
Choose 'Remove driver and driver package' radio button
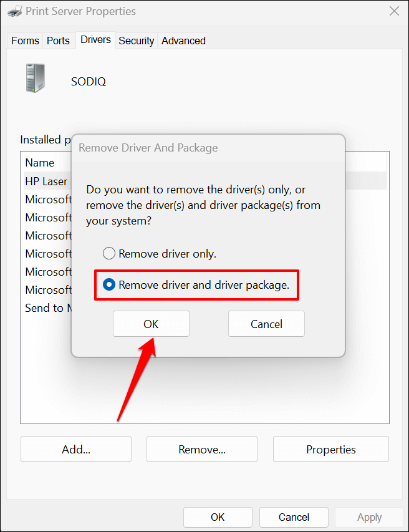pyautogui.click(x=109, y=285)
